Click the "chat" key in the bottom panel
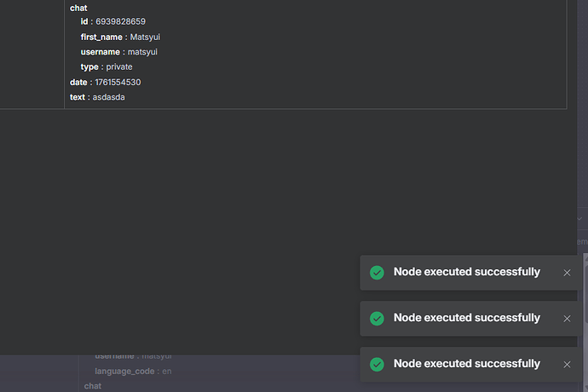Viewport: 588px width, 392px height. click(93, 386)
